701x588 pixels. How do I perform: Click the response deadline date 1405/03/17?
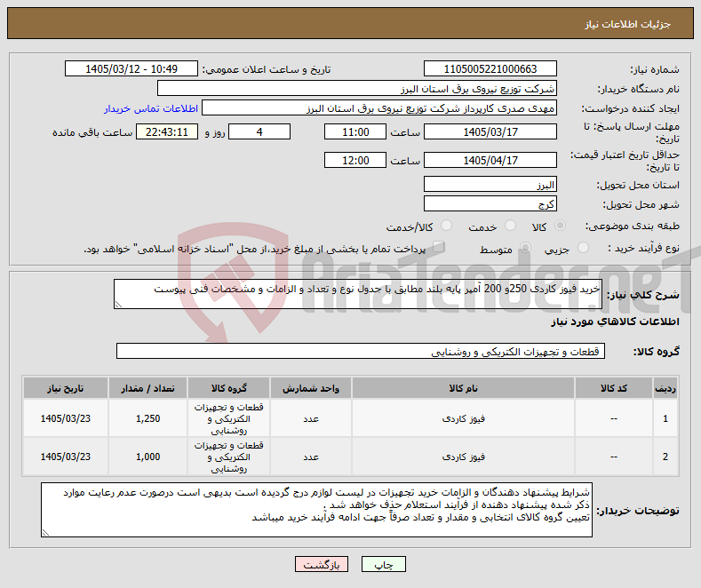point(490,131)
